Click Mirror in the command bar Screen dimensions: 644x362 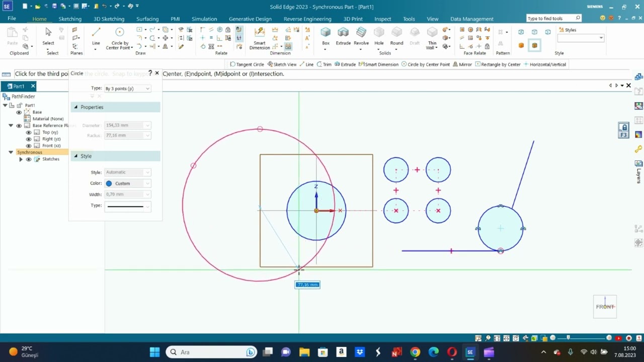(462, 64)
